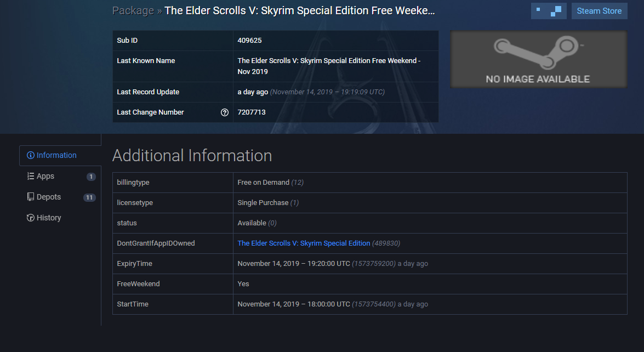Click the FreeWeekend row label

click(139, 284)
